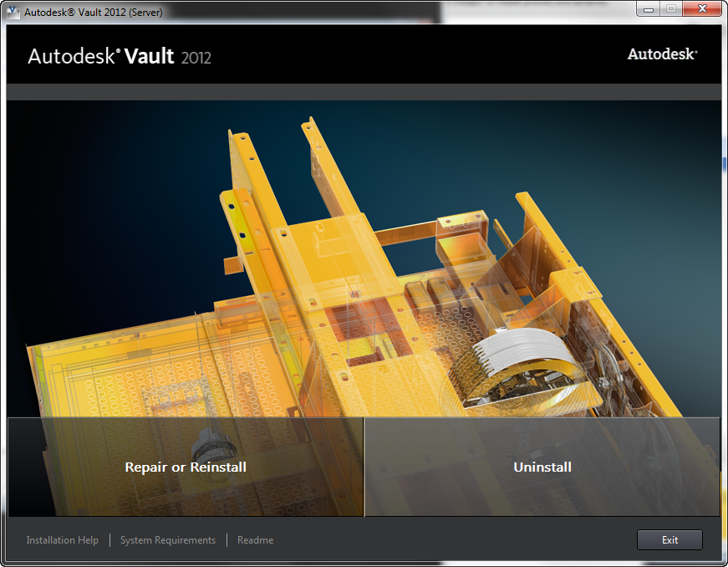Image resolution: width=728 pixels, height=567 pixels.
Task: Click the separator between Installation Help and System Requirements
Action: pos(109,539)
